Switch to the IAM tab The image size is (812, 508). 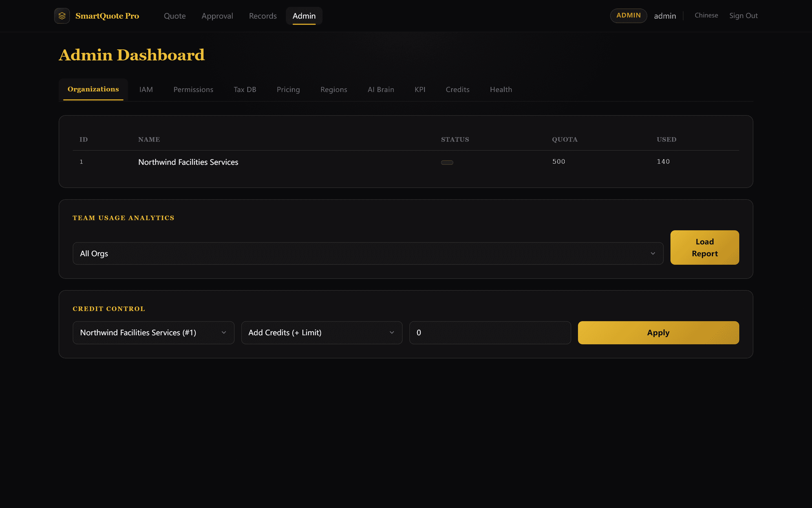[x=146, y=89]
